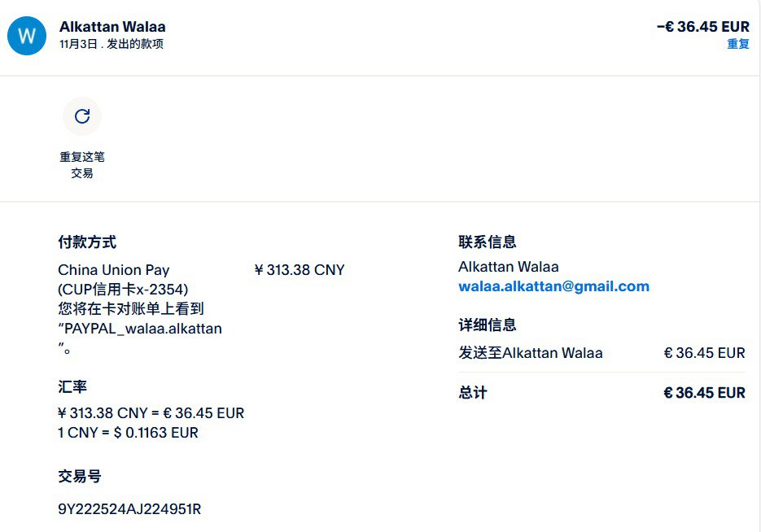This screenshot has width=761, height=532.
Task: Click the circular repeat transaction icon
Action: pyautogui.click(x=82, y=116)
